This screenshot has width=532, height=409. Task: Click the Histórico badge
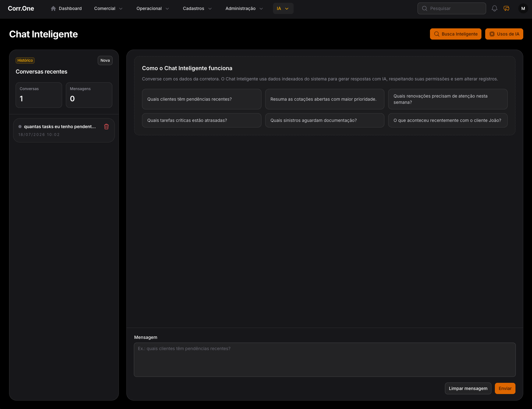[25, 60]
